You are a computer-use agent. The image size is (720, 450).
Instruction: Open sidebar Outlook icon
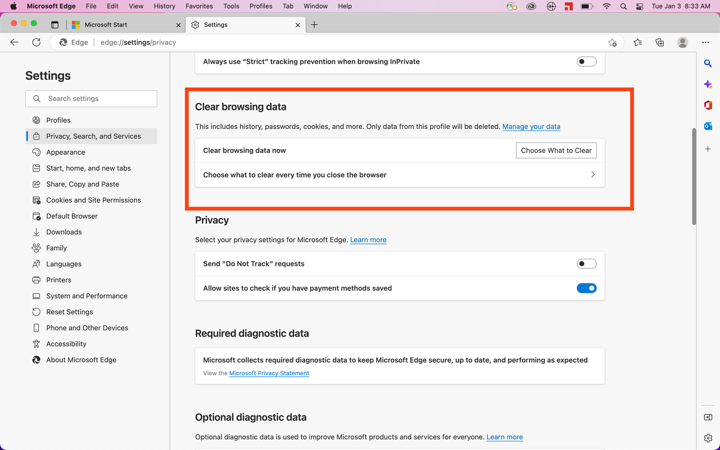point(708,126)
